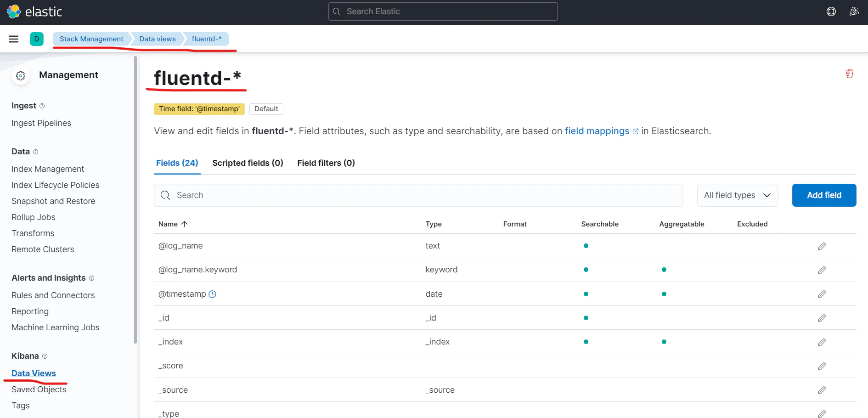Switch to the Fields (24) tab
Image resolution: width=868 pixels, height=418 pixels.
point(177,163)
